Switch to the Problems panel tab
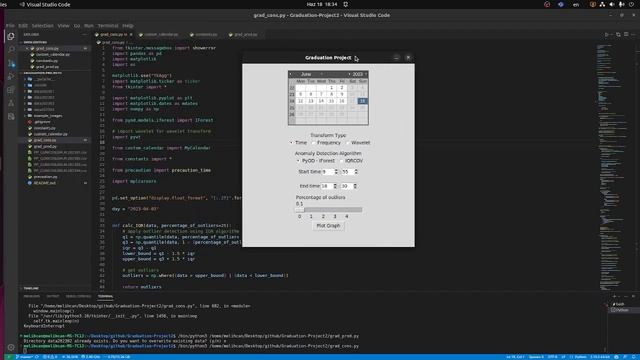The width and height of the screenshot is (640, 360). (x=31, y=296)
